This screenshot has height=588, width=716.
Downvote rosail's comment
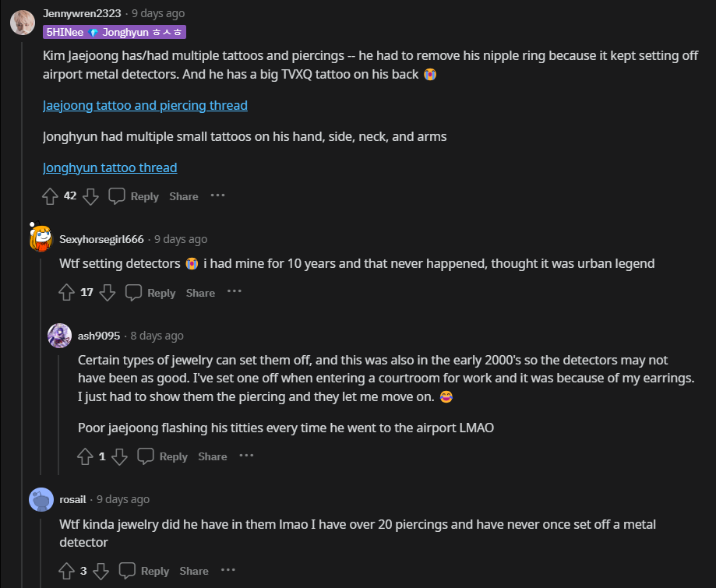[101, 571]
